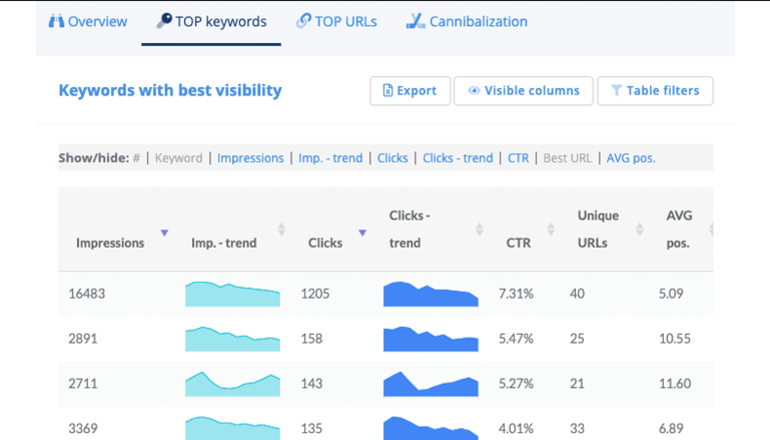Click the impressions trend chart for 16483 row

pyautogui.click(x=232, y=294)
